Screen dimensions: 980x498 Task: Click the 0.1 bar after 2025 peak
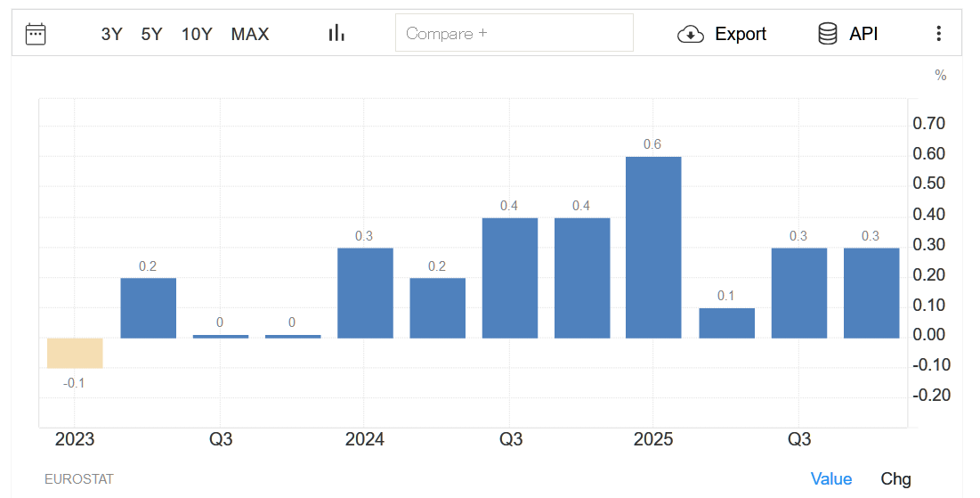pyautogui.click(x=726, y=322)
